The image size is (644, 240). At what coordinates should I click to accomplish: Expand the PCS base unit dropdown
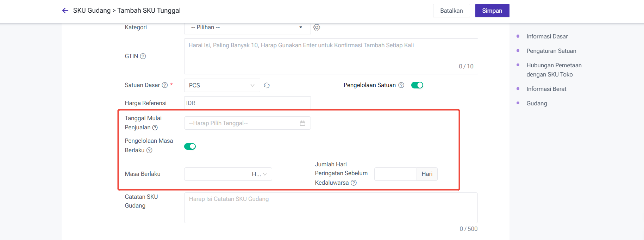tap(222, 85)
